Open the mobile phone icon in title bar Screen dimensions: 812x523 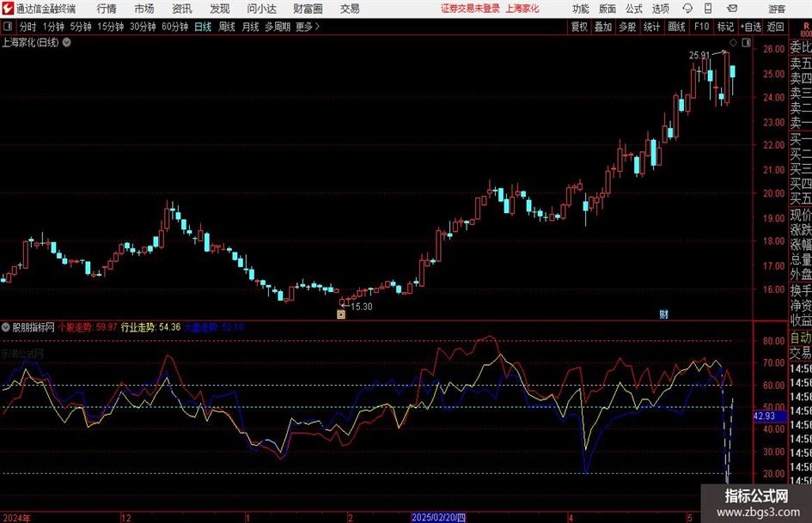[x=708, y=9]
